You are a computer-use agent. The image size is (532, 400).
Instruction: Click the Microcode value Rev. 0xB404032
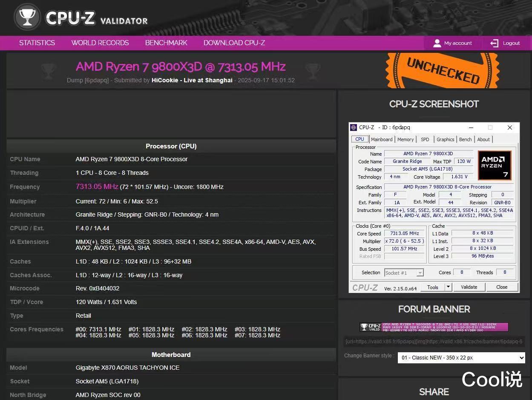pos(98,288)
